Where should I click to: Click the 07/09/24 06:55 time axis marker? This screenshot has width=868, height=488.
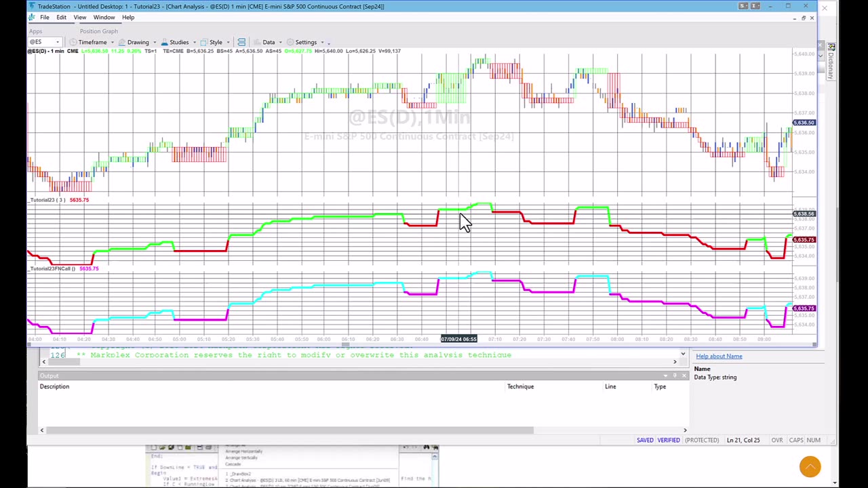pos(459,340)
